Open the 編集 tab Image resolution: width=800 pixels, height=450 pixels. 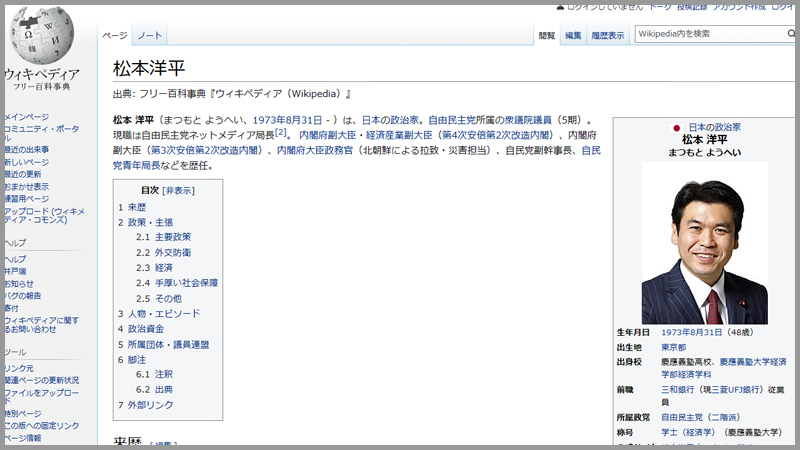click(573, 35)
